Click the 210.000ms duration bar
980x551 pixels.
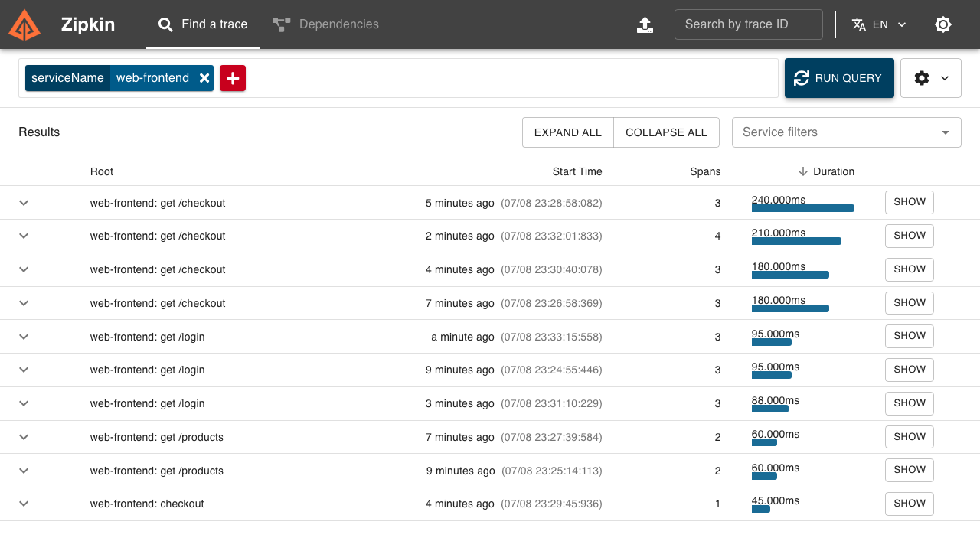point(796,241)
